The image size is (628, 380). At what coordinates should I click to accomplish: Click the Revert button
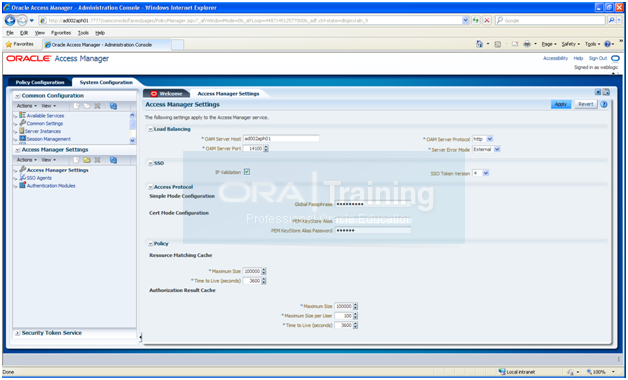tap(586, 104)
